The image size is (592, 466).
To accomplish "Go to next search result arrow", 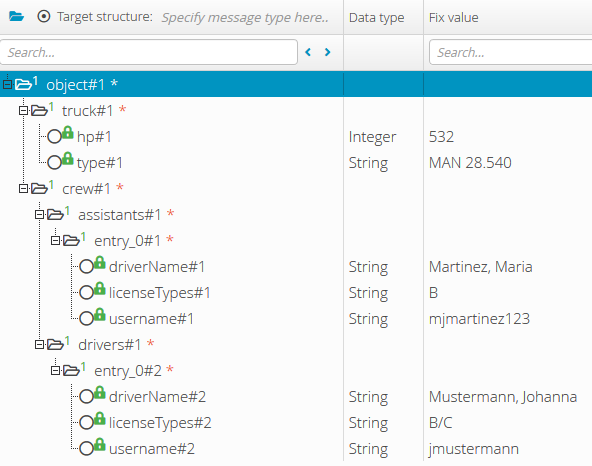I will [327, 52].
